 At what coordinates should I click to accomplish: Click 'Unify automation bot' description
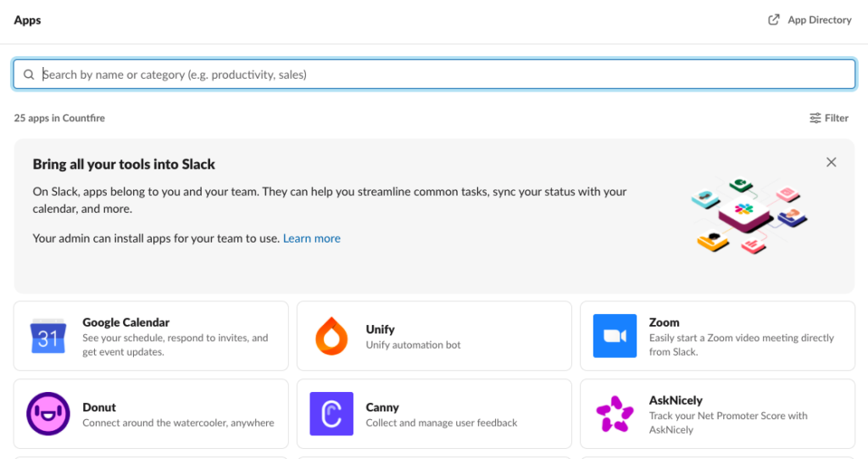413,344
